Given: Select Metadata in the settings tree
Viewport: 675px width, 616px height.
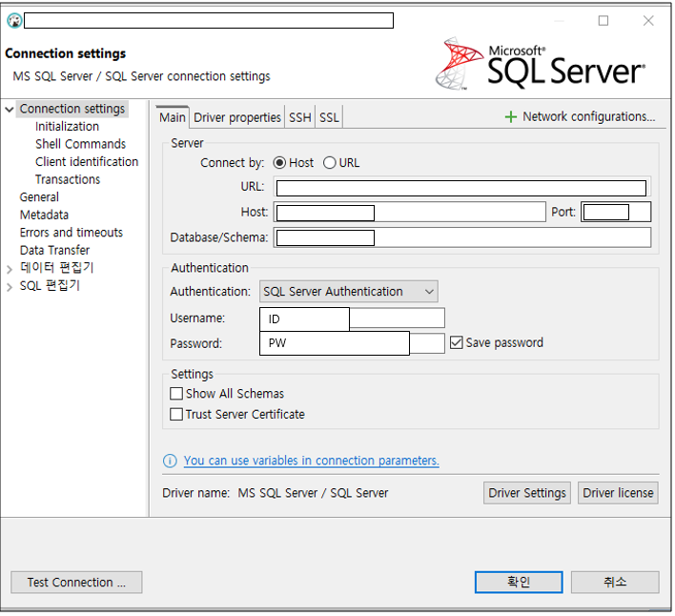Looking at the screenshot, I should pyautogui.click(x=44, y=215).
